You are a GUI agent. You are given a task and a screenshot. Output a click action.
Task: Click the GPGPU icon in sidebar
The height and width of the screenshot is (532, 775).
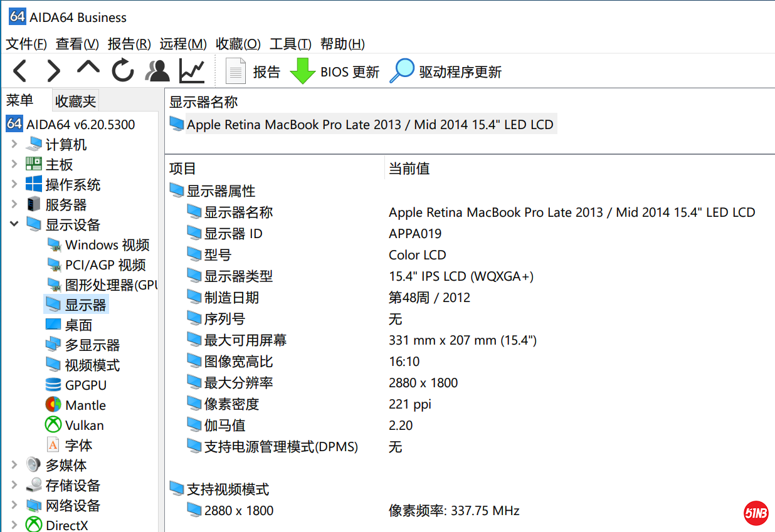click(x=53, y=385)
